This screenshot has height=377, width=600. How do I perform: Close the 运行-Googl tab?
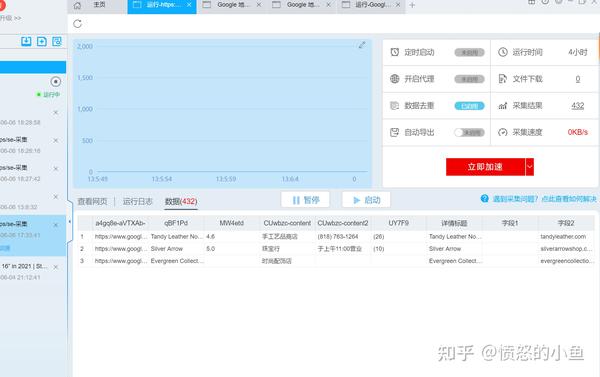[398, 5]
